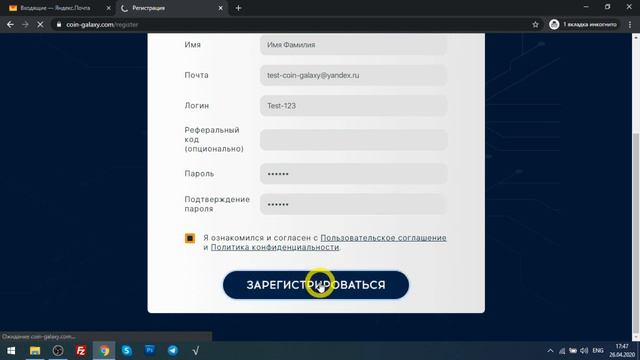
Task: Minimize the Chrome window
Action: coord(586,7)
